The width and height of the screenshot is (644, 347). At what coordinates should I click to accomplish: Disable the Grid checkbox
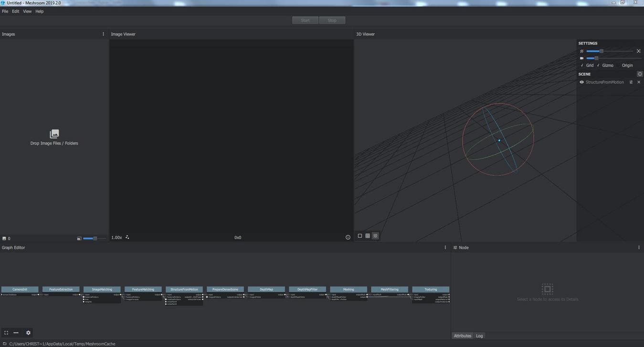582,65
